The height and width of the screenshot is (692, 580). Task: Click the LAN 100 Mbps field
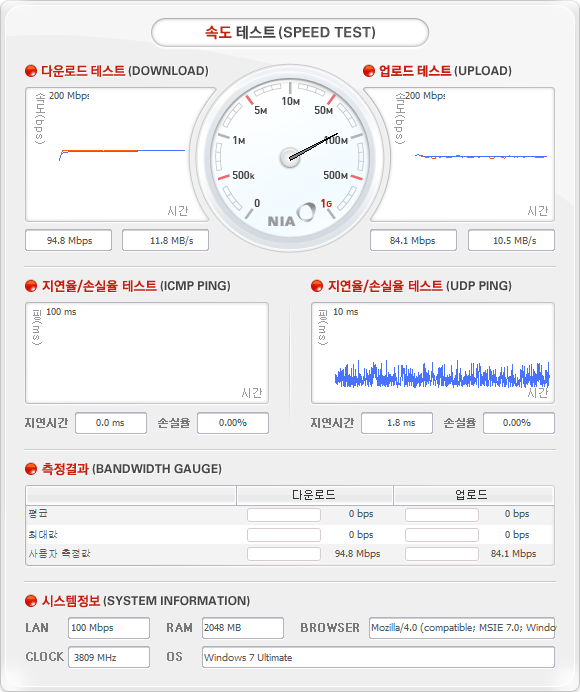click(x=109, y=628)
